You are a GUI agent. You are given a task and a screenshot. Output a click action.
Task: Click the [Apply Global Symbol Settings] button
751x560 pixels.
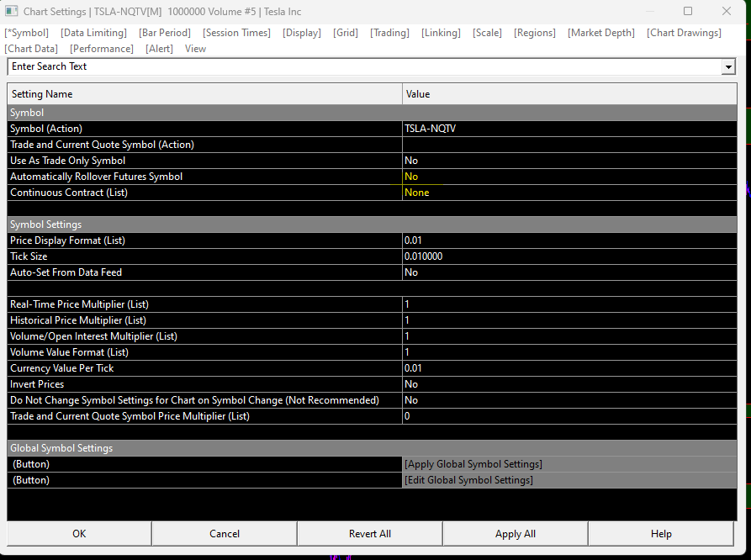(x=569, y=464)
